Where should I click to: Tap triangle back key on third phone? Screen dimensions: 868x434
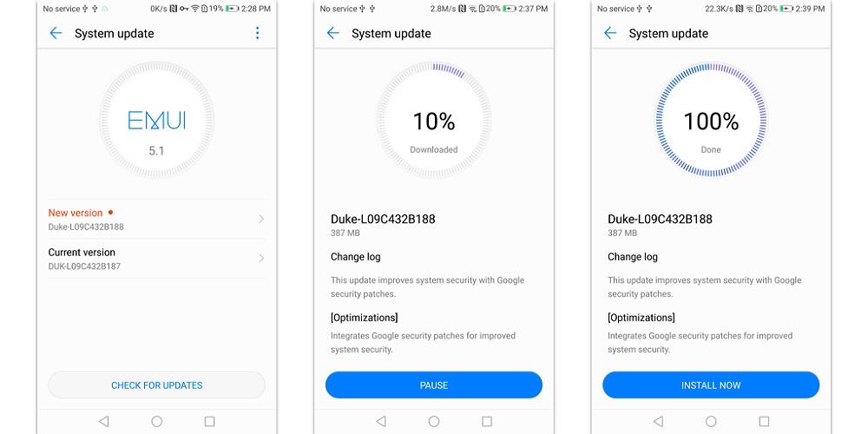(x=658, y=421)
